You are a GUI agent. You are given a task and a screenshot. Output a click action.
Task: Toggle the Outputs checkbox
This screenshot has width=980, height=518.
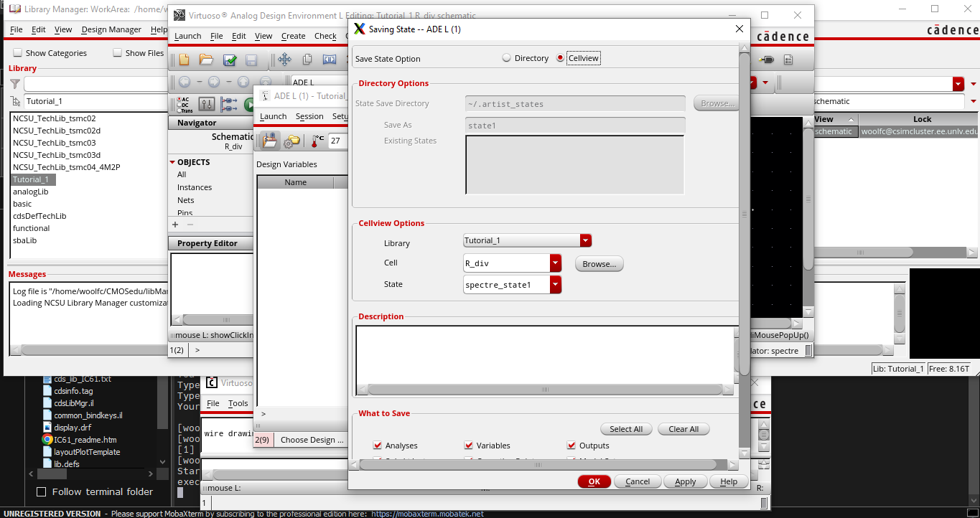572,446
